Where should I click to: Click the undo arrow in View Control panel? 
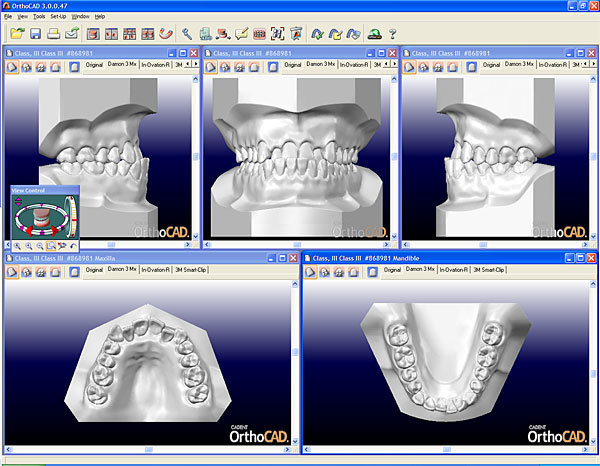click(73, 245)
